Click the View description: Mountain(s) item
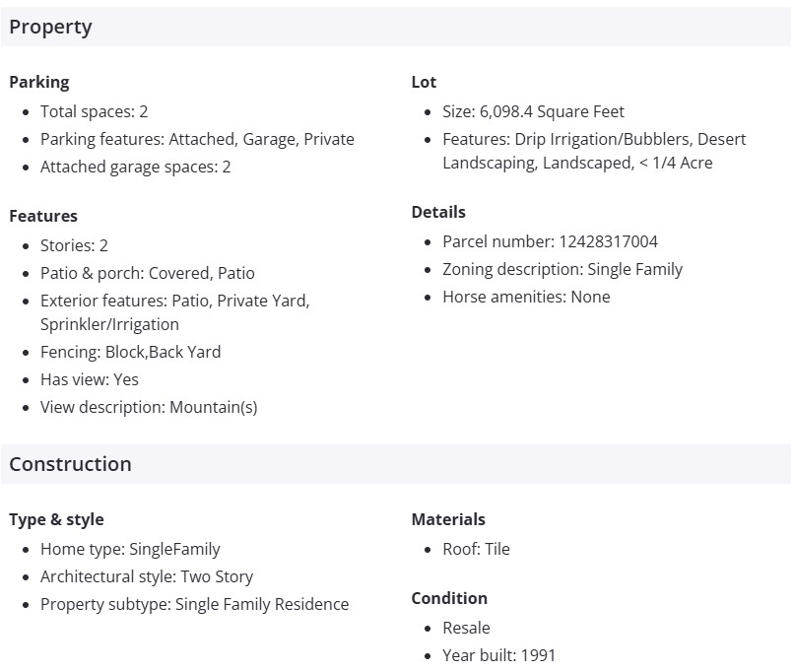 coord(149,407)
